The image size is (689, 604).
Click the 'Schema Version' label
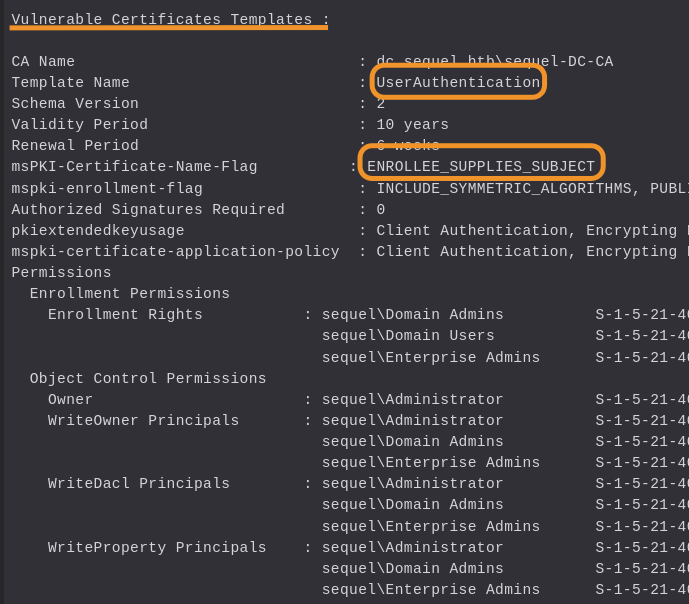pyautogui.click(x=75, y=103)
